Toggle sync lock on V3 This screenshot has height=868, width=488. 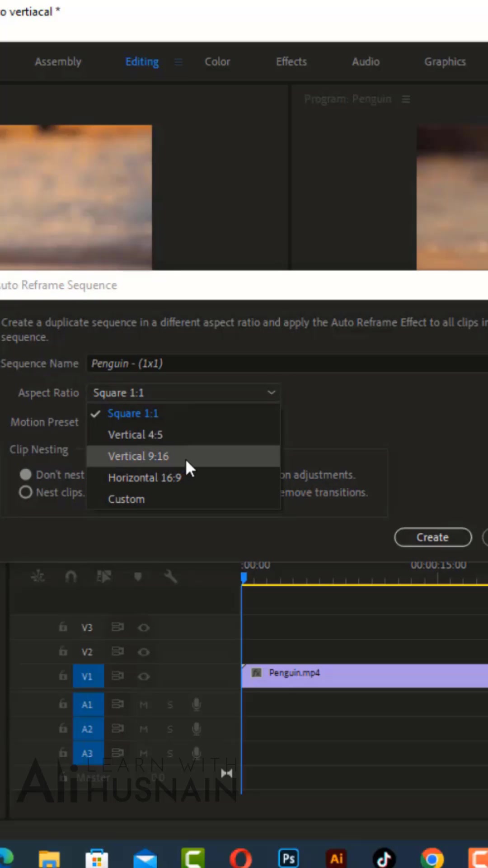click(117, 627)
